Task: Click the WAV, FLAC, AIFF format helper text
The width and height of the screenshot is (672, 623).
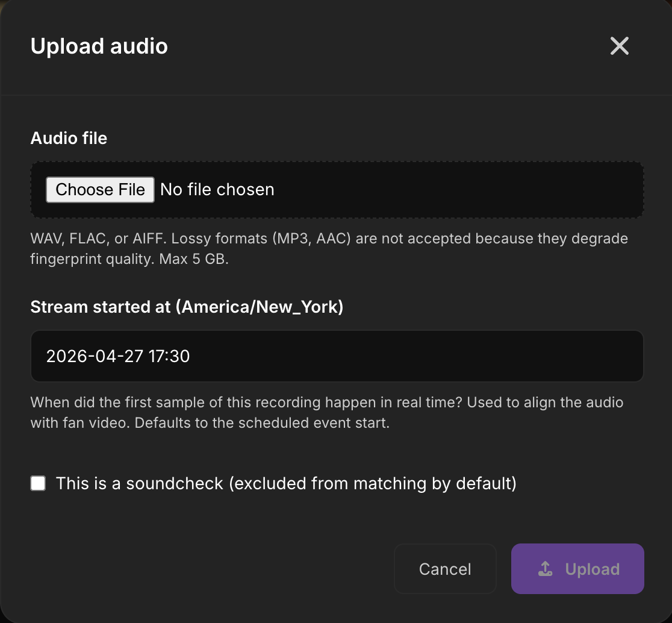Action: coord(329,248)
